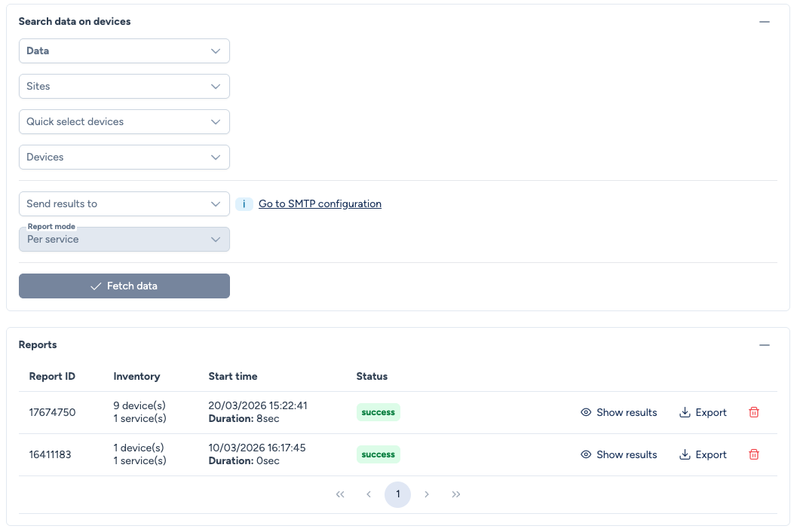The image size is (800, 532).
Task: Go to the previous reports page
Action: tap(369, 494)
